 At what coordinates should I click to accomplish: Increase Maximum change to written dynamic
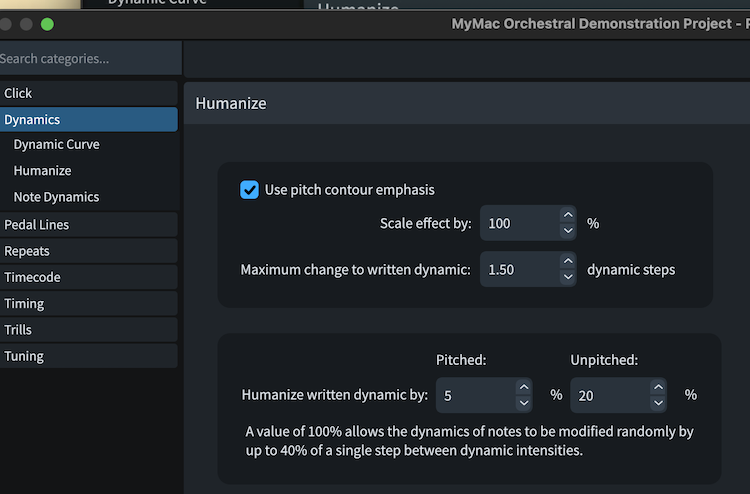[x=568, y=262]
